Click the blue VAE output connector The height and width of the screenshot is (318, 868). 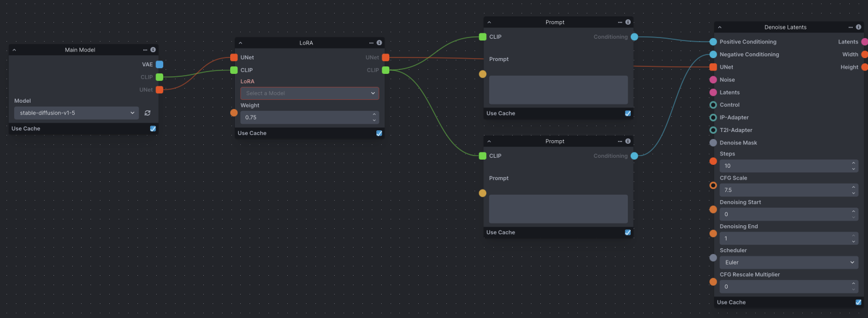click(x=159, y=65)
